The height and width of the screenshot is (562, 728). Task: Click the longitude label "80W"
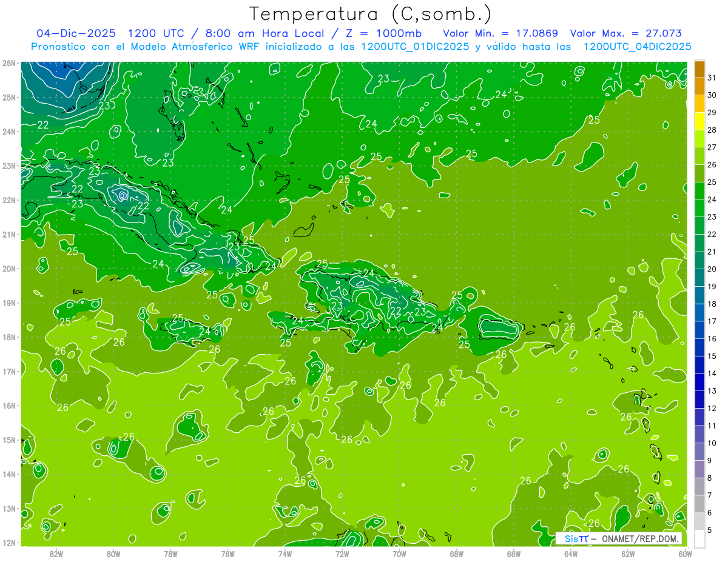[x=113, y=554]
